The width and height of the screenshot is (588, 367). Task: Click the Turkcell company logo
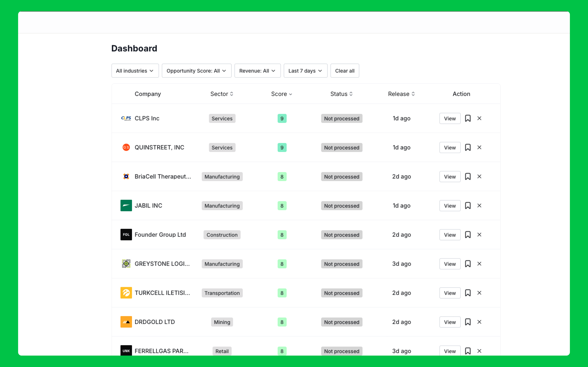pyautogui.click(x=126, y=293)
